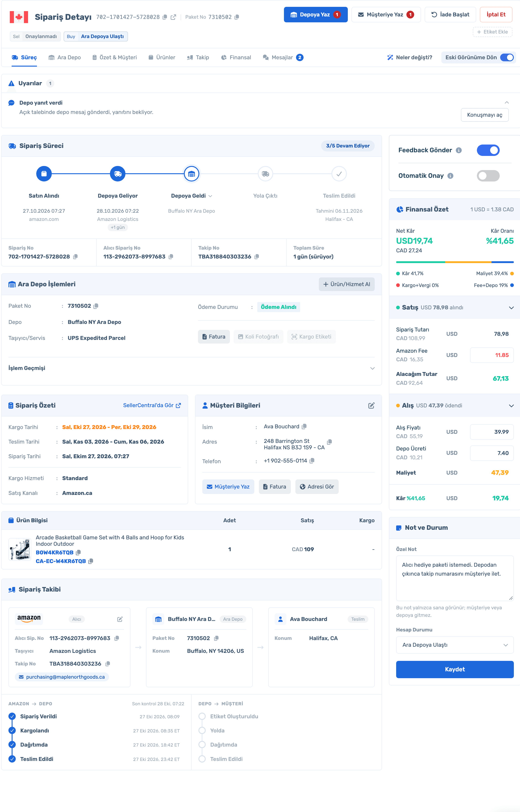Click the Depoya Yaz button
The width and height of the screenshot is (520, 812).
[x=315, y=15]
